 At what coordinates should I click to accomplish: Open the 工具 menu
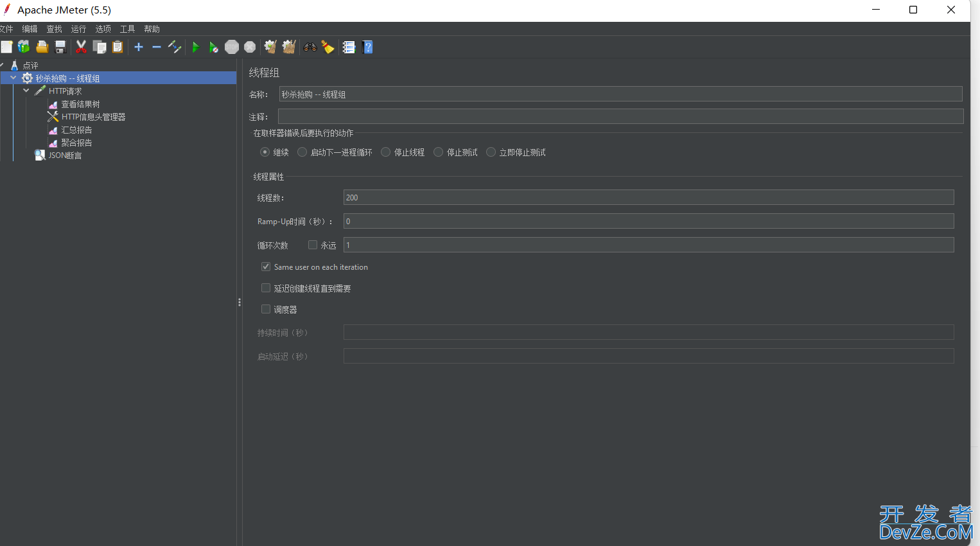pyautogui.click(x=127, y=29)
